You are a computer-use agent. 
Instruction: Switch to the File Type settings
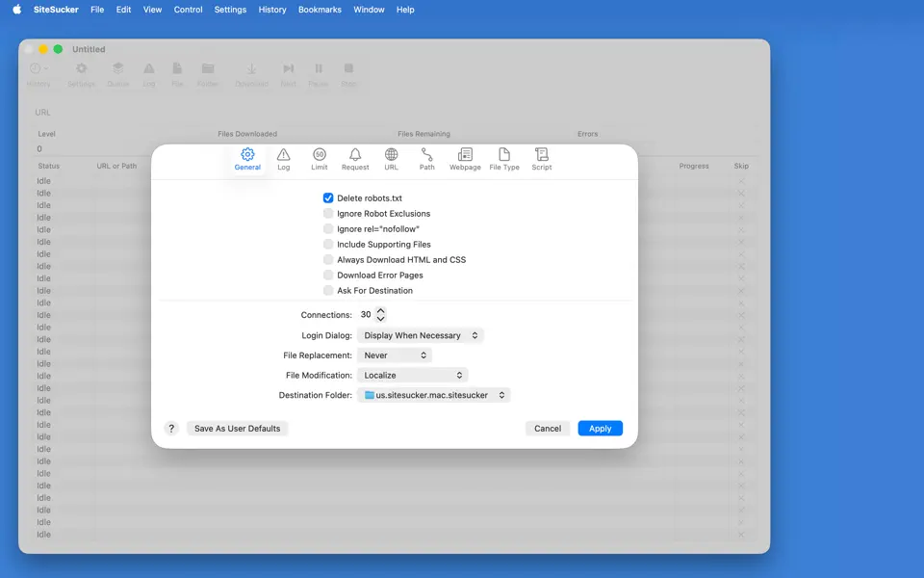(503, 159)
